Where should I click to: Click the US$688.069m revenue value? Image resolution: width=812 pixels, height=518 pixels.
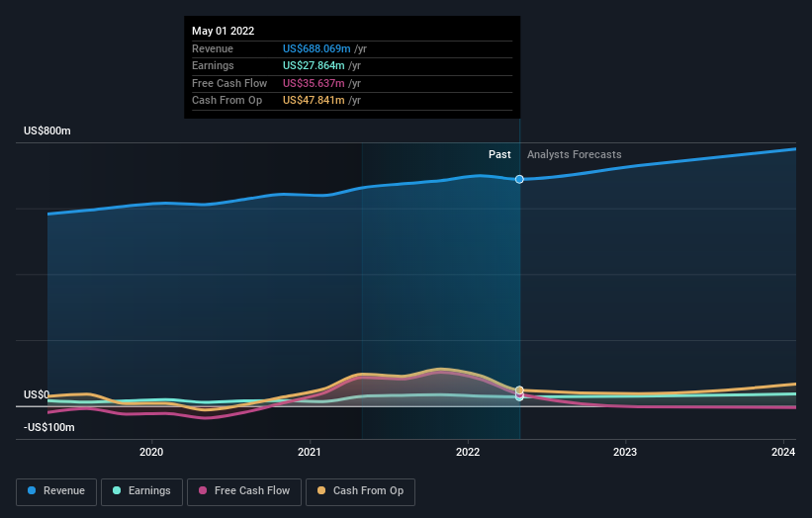[x=316, y=48]
